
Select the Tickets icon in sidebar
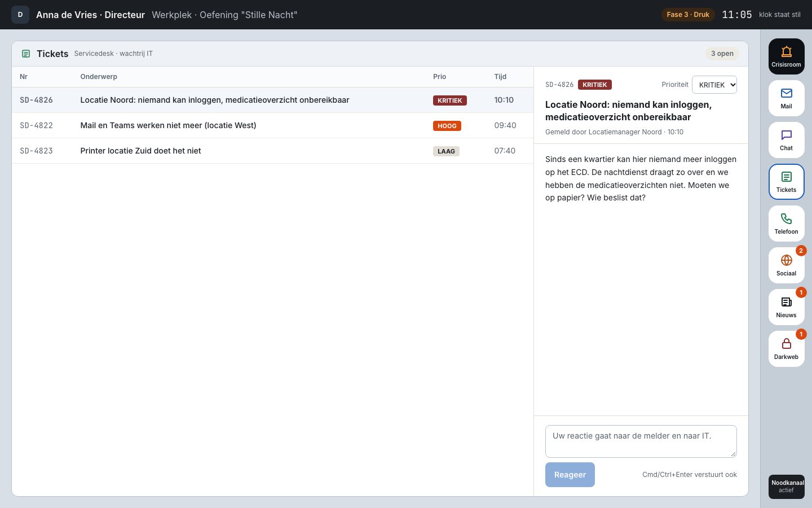click(786, 182)
